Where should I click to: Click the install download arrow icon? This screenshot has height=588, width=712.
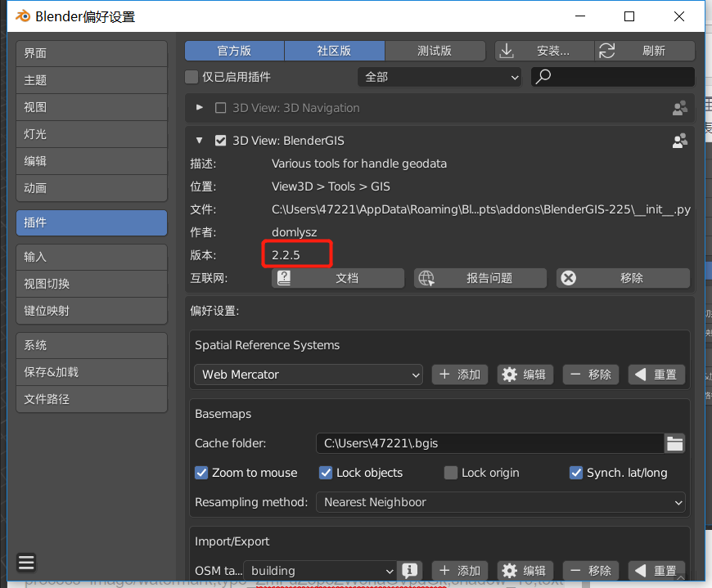(x=507, y=51)
